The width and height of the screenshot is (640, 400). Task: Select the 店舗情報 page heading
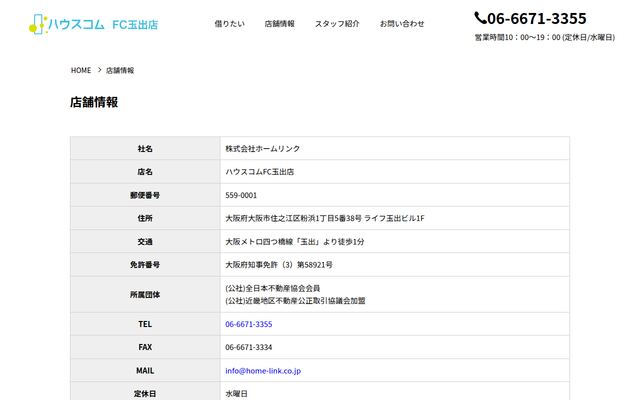point(94,102)
